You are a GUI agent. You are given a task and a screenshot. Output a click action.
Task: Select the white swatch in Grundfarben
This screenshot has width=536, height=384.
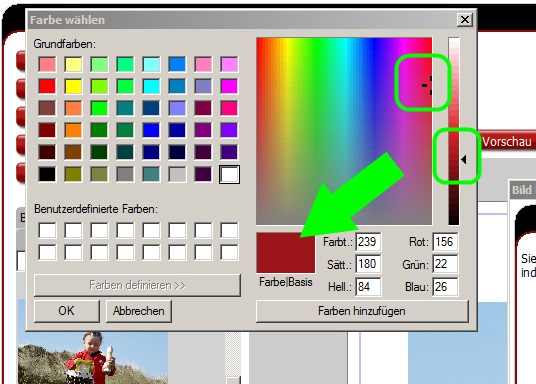tap(229, 174)
